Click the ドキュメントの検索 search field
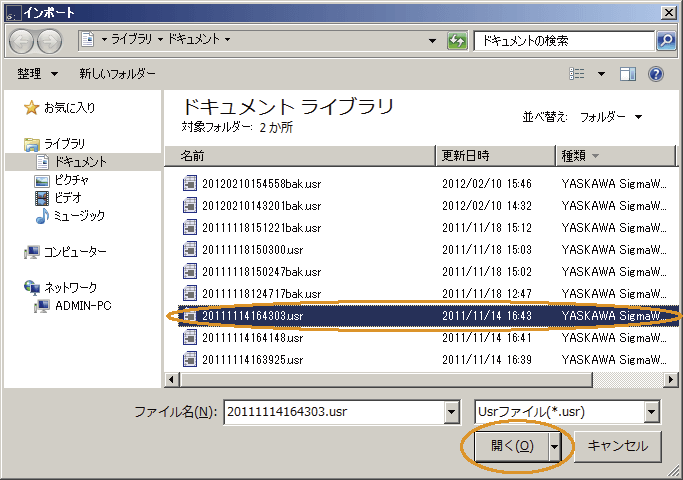 coord(565,41)
